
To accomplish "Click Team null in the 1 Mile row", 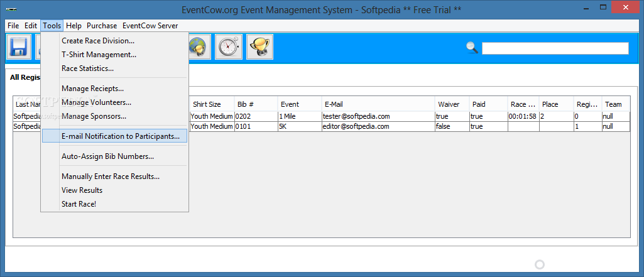I will point(616,116).
